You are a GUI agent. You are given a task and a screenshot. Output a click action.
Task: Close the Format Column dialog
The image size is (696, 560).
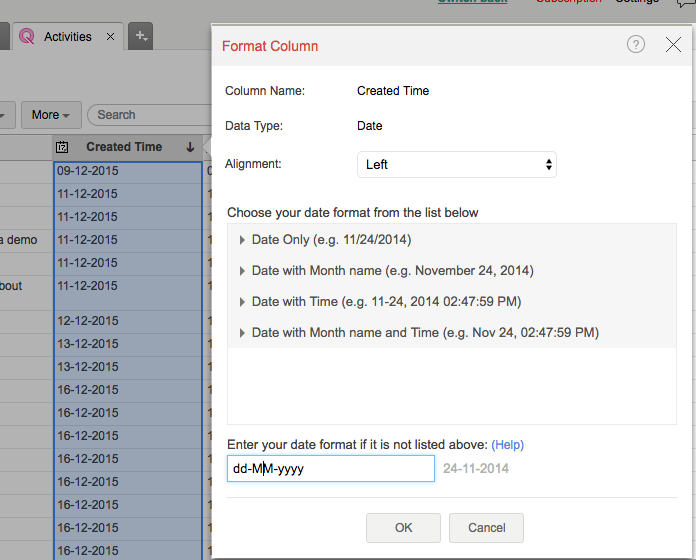pyautogui.click(x=673, y=45)
